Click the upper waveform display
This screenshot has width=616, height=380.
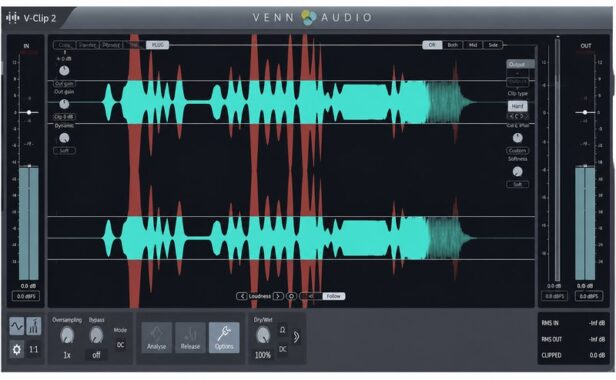[x=291, y=102]
